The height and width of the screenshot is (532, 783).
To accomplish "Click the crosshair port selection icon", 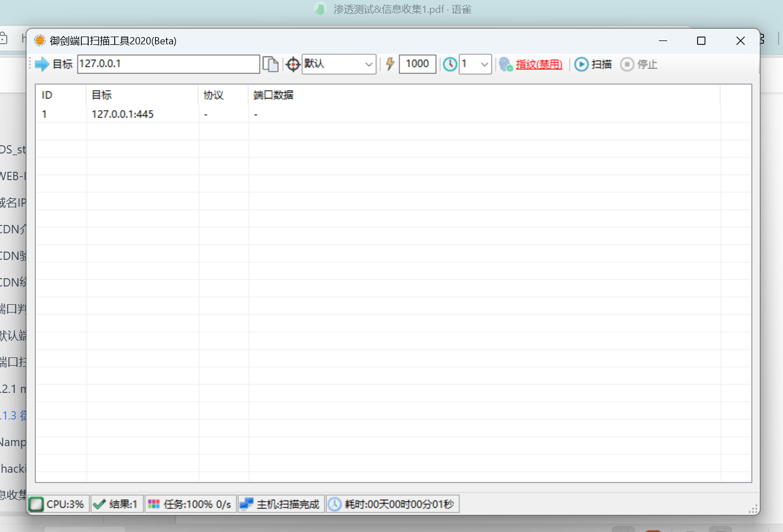I will coord(293,64).
